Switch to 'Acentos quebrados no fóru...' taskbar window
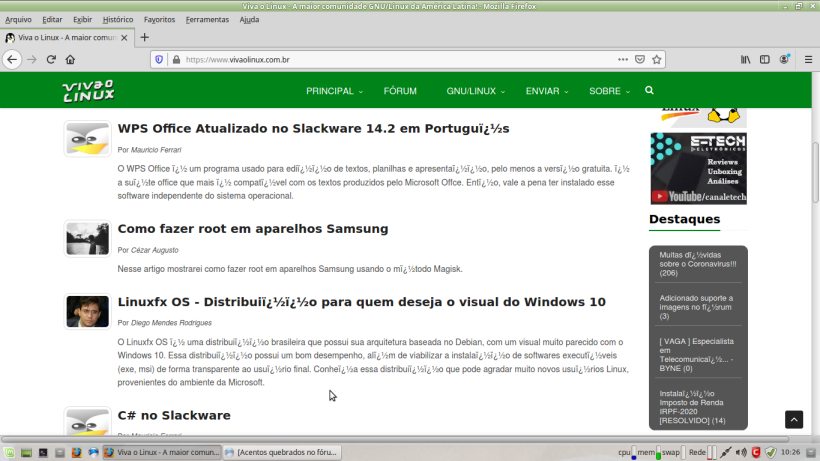Viewport: 820px width, 461px height. click(x=282, y=453)
